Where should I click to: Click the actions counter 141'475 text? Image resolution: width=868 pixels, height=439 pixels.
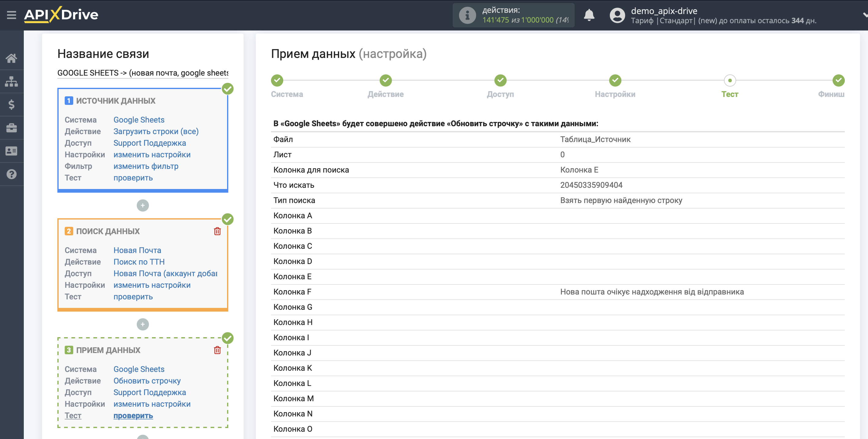[495, 20]
